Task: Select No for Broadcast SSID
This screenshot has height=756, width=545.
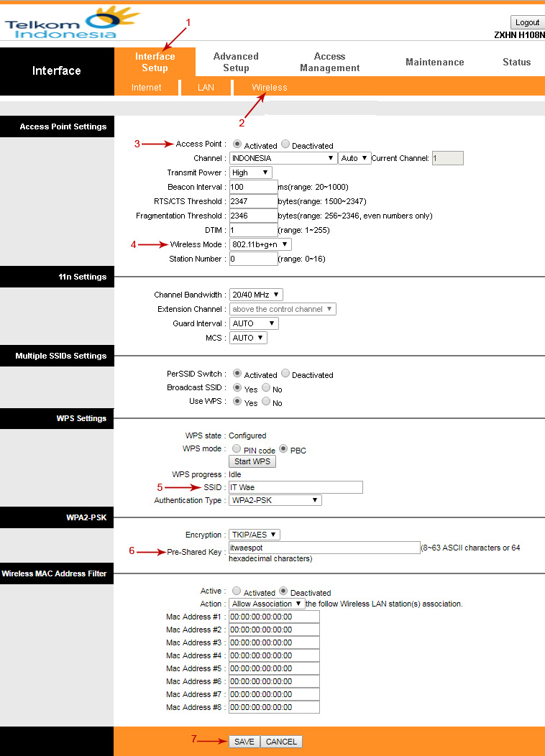Action: coord(266,387)
